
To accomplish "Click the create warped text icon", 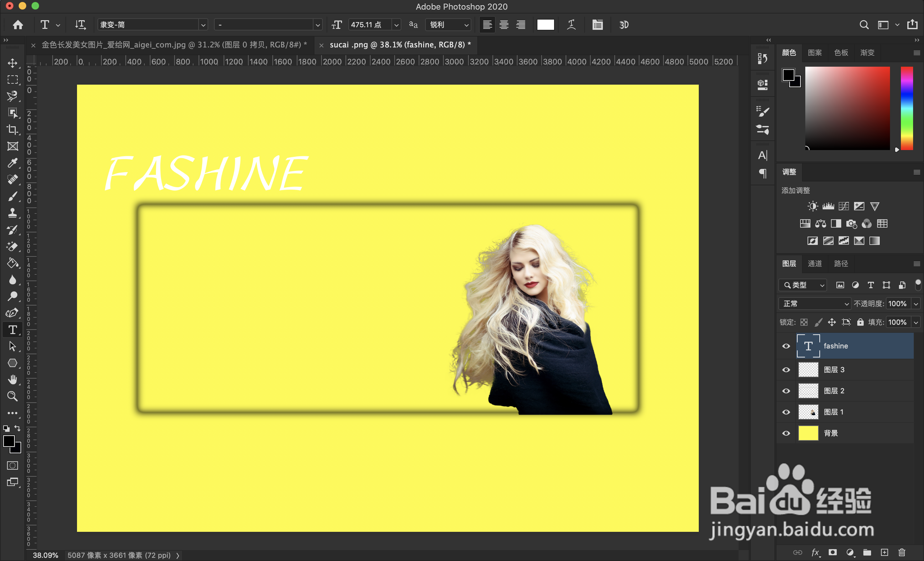I will coord(571,25).
